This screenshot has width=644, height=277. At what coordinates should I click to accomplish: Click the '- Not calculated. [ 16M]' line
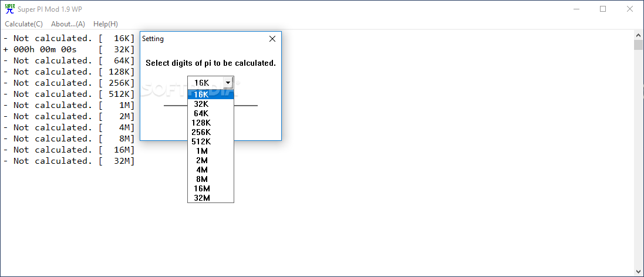69,150
